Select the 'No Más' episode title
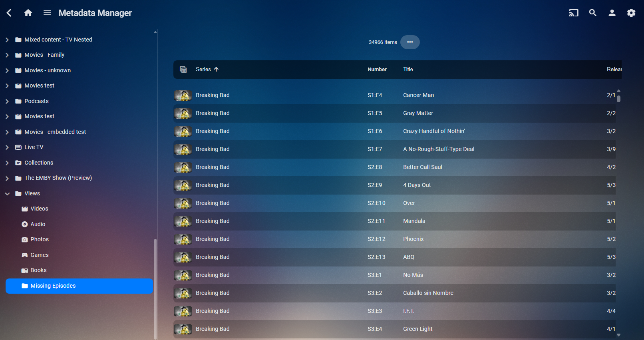 tap(413, 275)
